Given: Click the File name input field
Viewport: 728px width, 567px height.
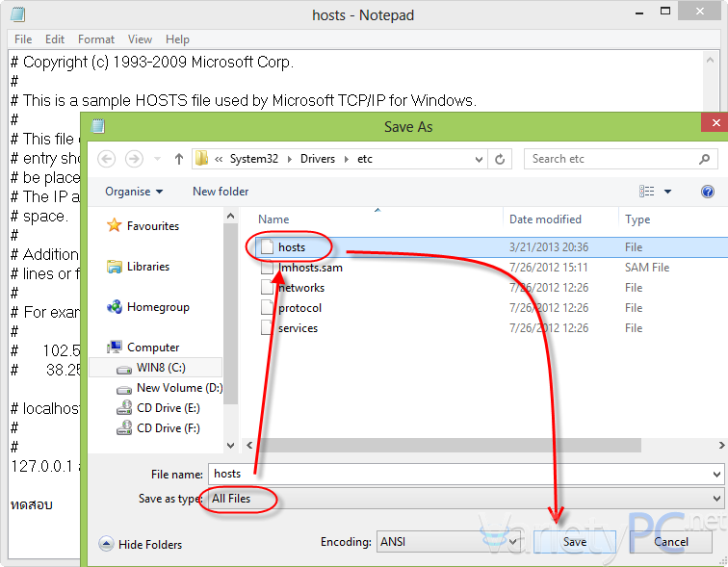Looking at the screenshot, I should tap(462, 474).
